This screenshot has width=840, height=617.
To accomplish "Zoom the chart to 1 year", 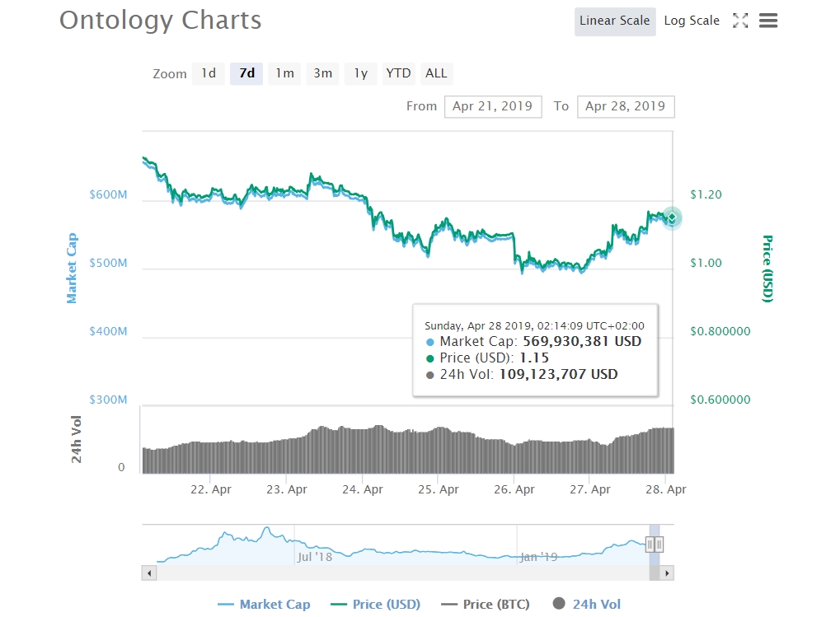I will click(x=359, y=73).
